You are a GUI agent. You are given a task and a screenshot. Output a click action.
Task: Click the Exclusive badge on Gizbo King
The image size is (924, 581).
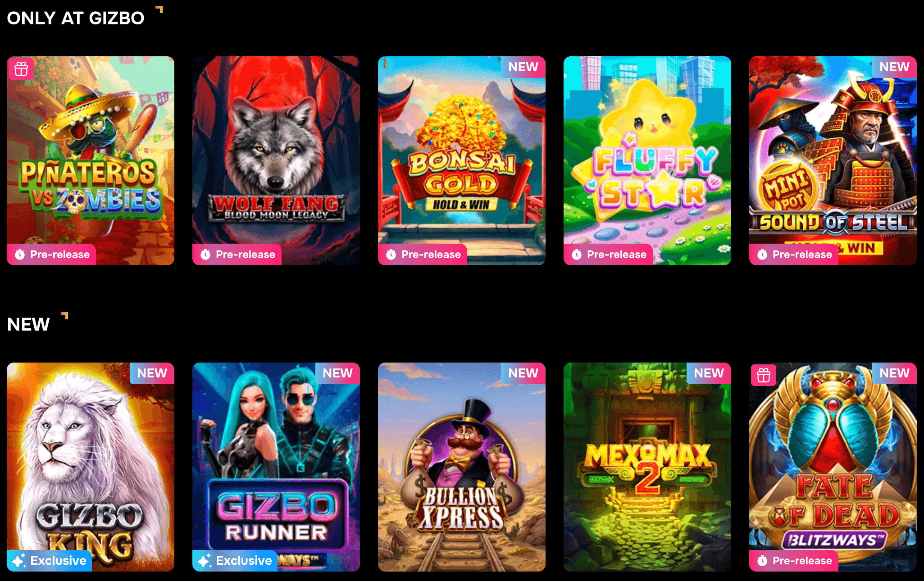(49, 561)
